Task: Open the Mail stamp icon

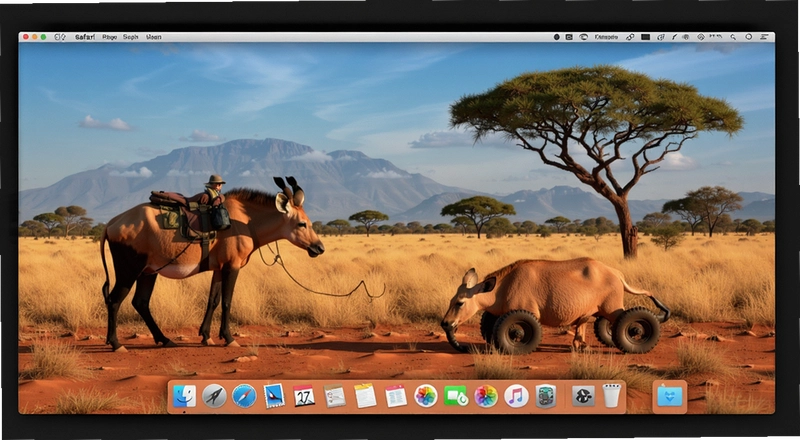Action: point(274,396)
